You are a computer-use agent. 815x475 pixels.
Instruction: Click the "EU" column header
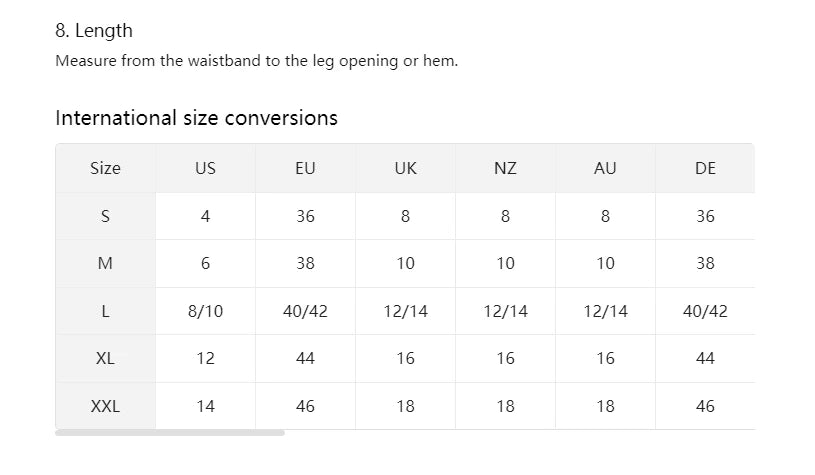[x=305, y=168]
